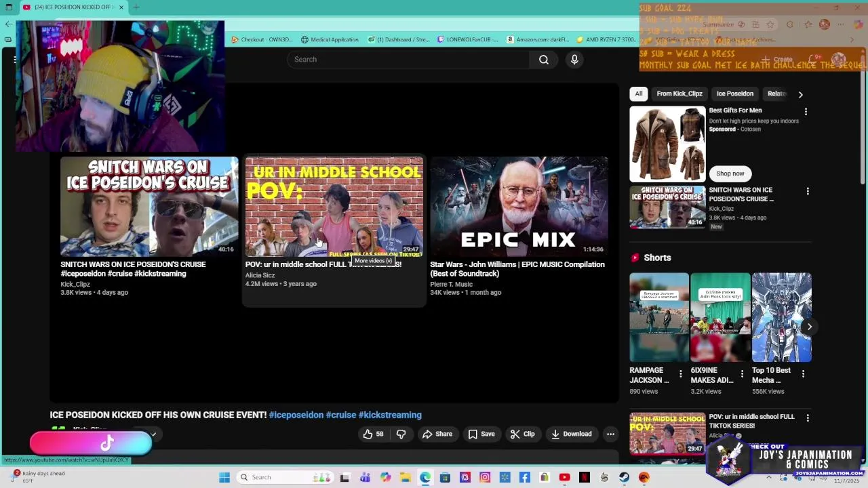Open LONEWOLFanCUB bookmark
The width and height of the screenshot is (868, 488).
tap(468, 39)
